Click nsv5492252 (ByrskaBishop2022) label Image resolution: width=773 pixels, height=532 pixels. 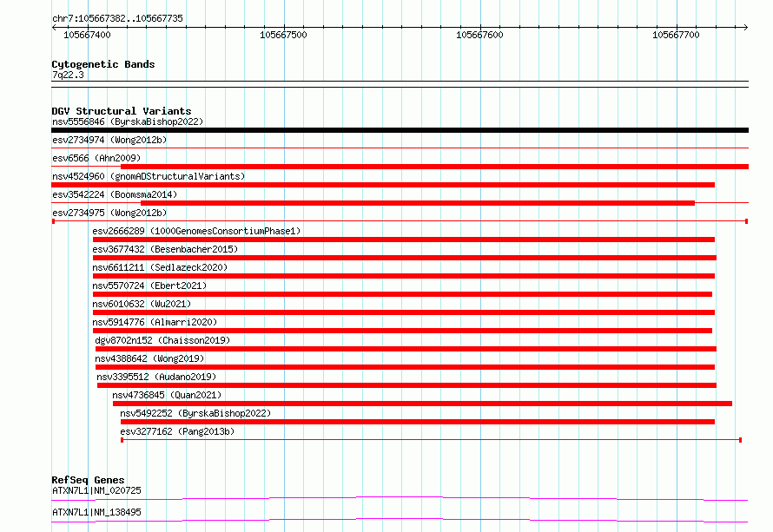coord(195,413)
